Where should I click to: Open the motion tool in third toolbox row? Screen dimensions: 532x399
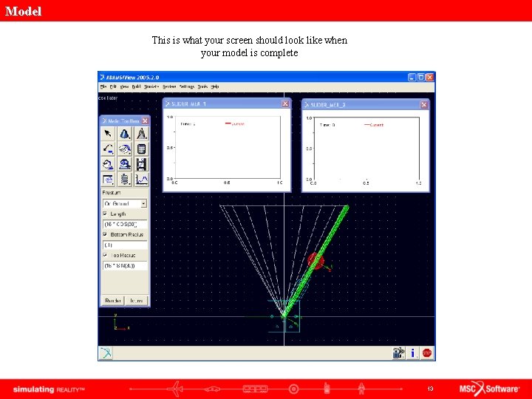[x=125, y=164]
